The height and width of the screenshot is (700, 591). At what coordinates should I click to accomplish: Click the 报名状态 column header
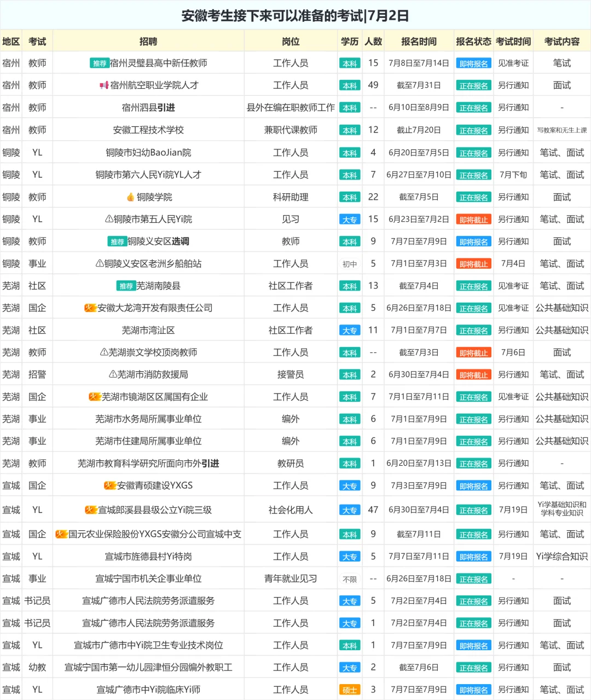point(473,42)
